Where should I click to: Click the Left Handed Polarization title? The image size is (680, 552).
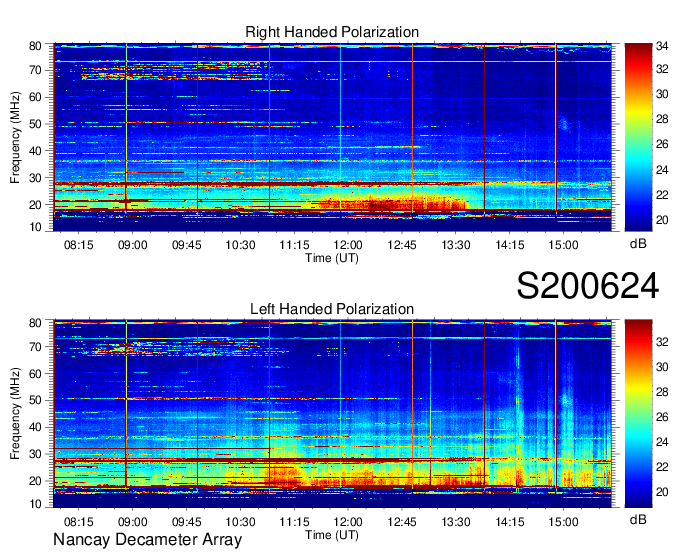[332, 309]
